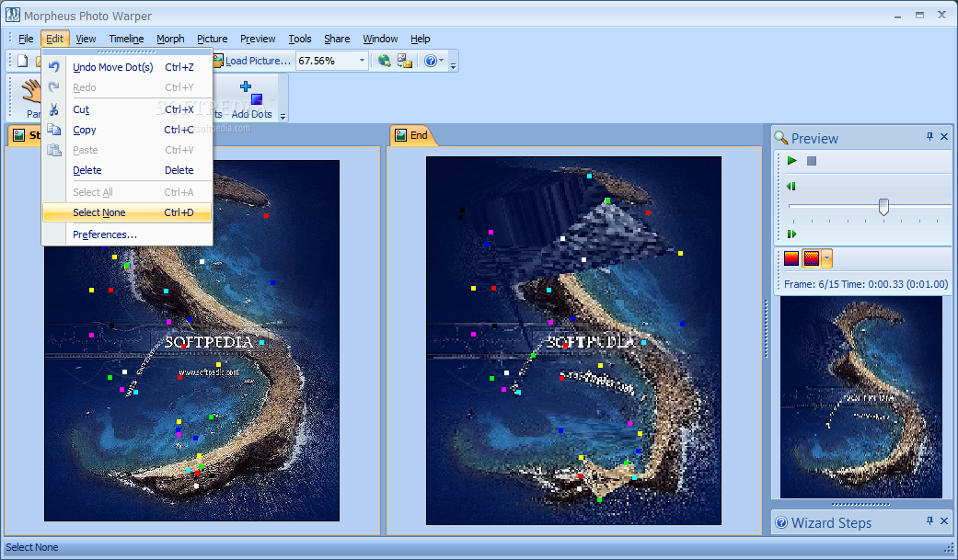Click the Frame: 6/15 time readout
This screenshot has height=560, width=958.
pyautogui.click(x=866, y=284)
